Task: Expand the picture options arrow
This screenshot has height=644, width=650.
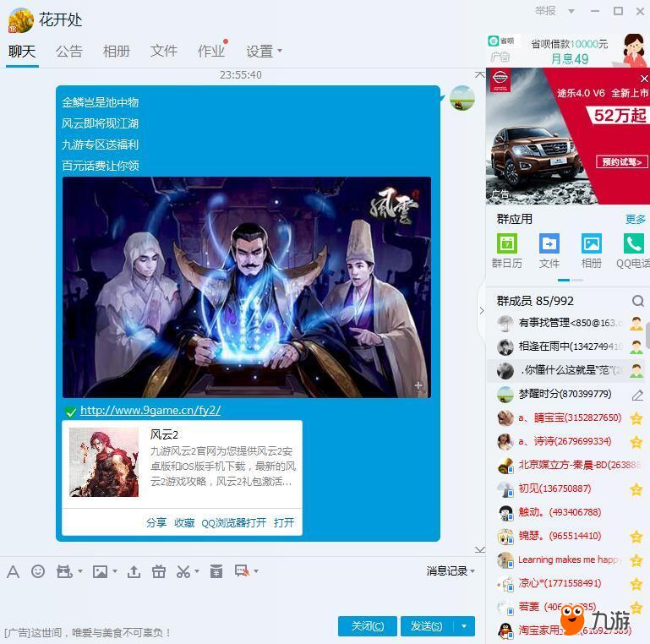Action: (115, 571)
